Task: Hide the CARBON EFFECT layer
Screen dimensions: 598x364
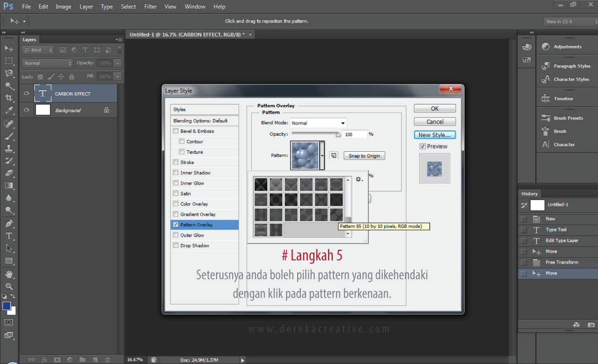Action: [27, 94]
